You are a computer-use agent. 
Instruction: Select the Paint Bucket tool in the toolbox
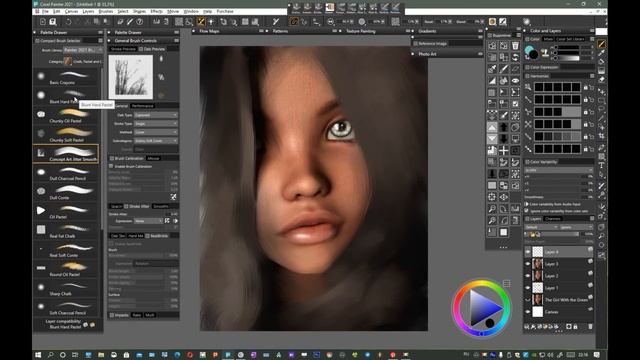tap(601, 62)
